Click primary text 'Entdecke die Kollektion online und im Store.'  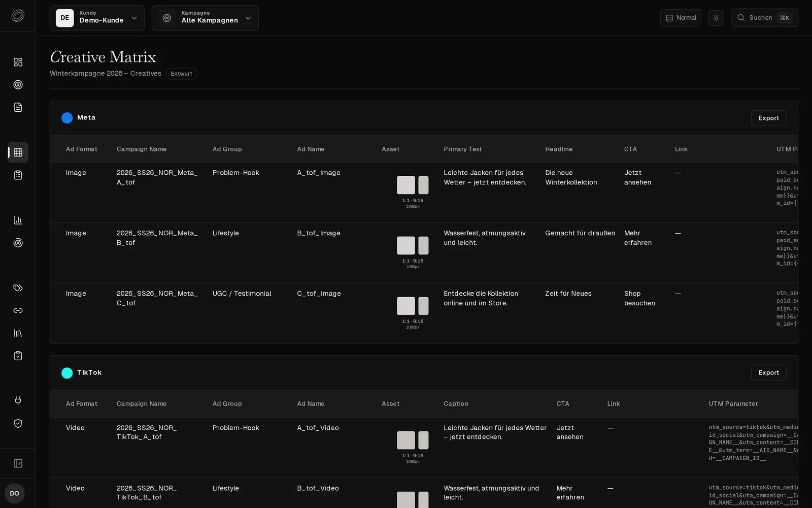[x=481, y=298]
